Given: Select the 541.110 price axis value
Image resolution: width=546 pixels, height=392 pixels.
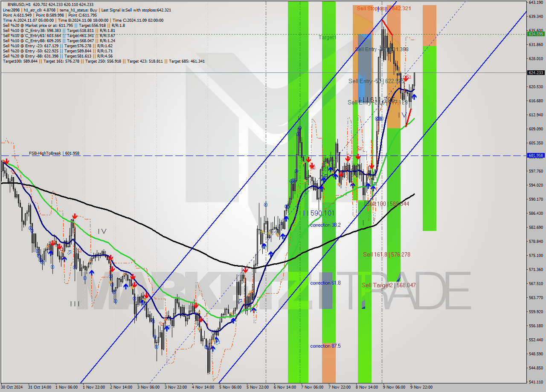Looking at the screenshot, I should coord(535,382).
